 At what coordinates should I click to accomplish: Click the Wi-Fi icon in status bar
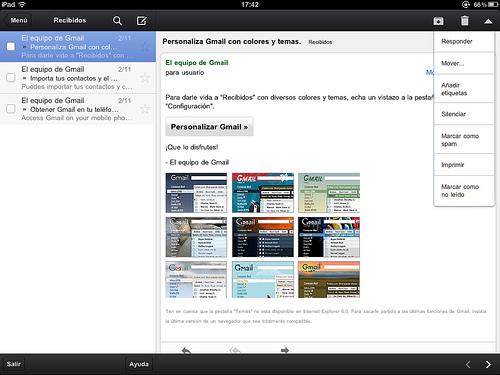(22, 4)
